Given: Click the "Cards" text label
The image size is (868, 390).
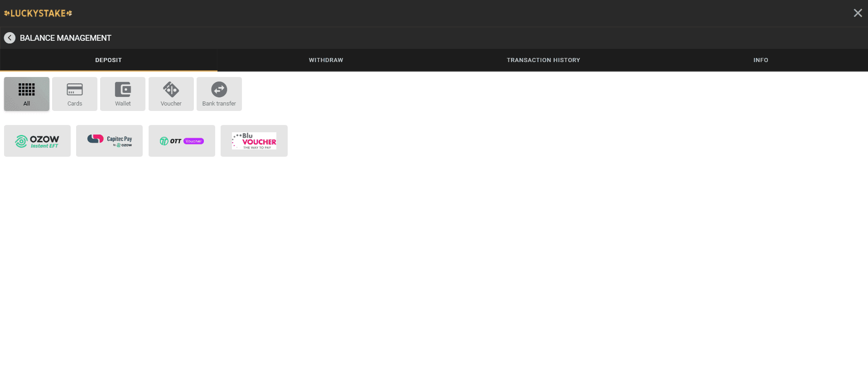Looking at the screenshot, I should click(75, 104).
